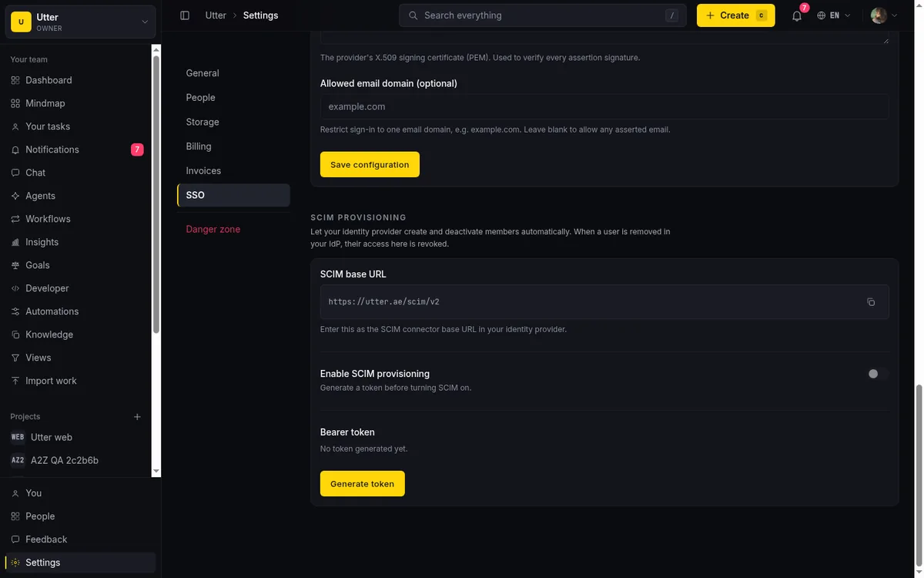Focus the Allowed email domain field

tap(604, 106)
